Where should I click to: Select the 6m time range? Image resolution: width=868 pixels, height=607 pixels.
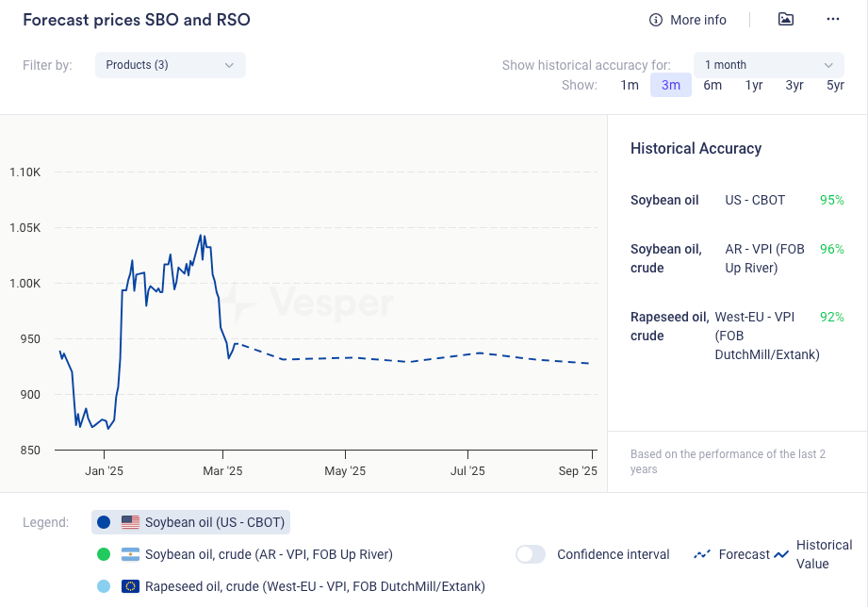[712, 85]
